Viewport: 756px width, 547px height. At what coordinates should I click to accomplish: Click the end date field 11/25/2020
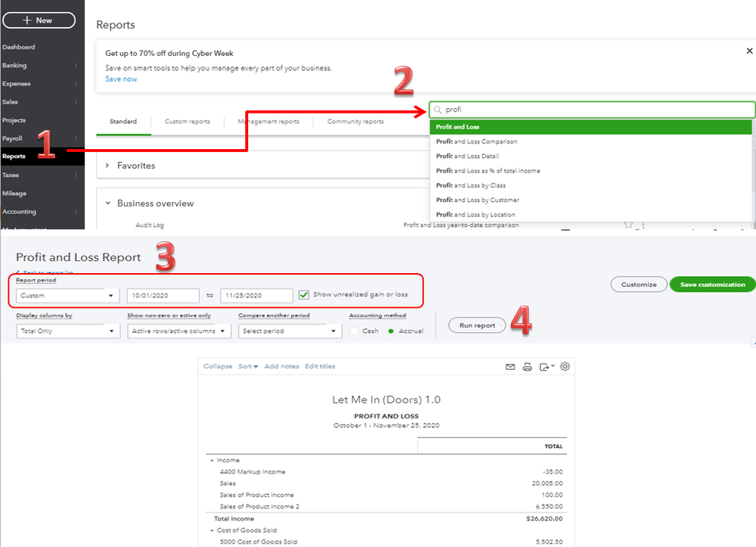(257, 295)
